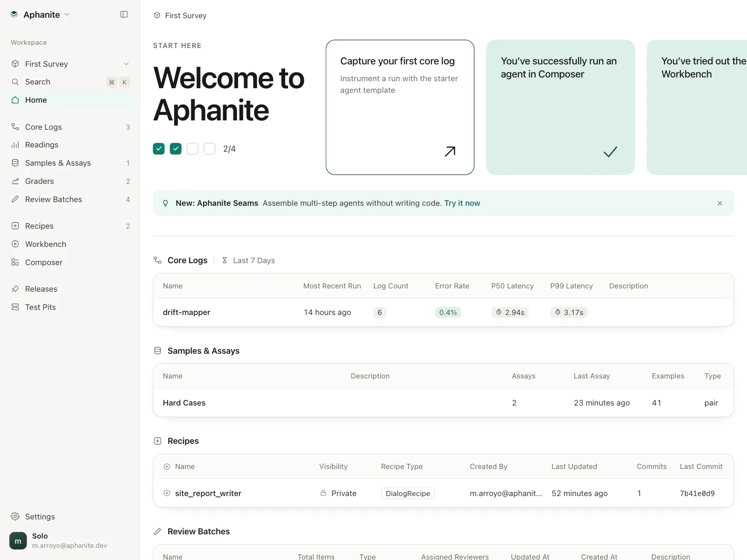The image size is (747, 560).
Task: Click the breadcrumb cube icon beside First Survey
Action: pyautogui.click(x=157, y=15)
